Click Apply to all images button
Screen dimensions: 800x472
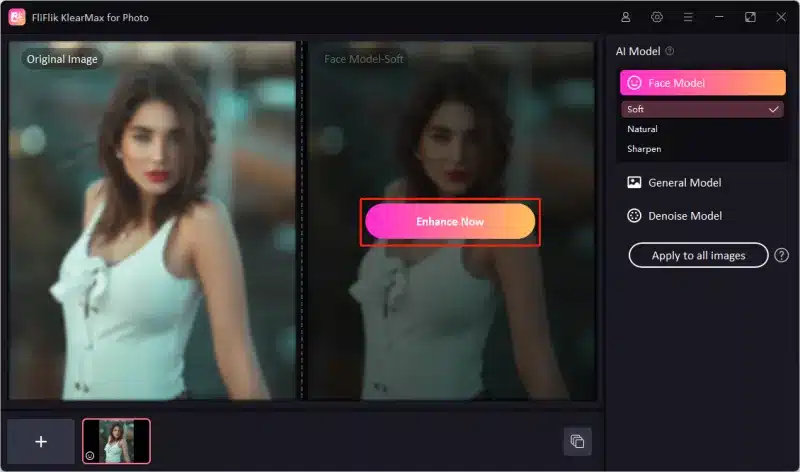click(x=698, y=256)
